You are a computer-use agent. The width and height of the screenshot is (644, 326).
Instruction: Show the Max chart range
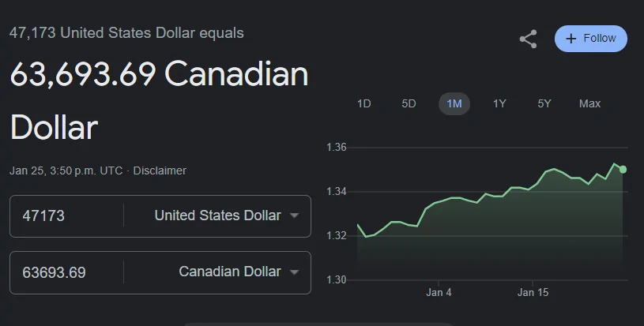coord(589,103)
